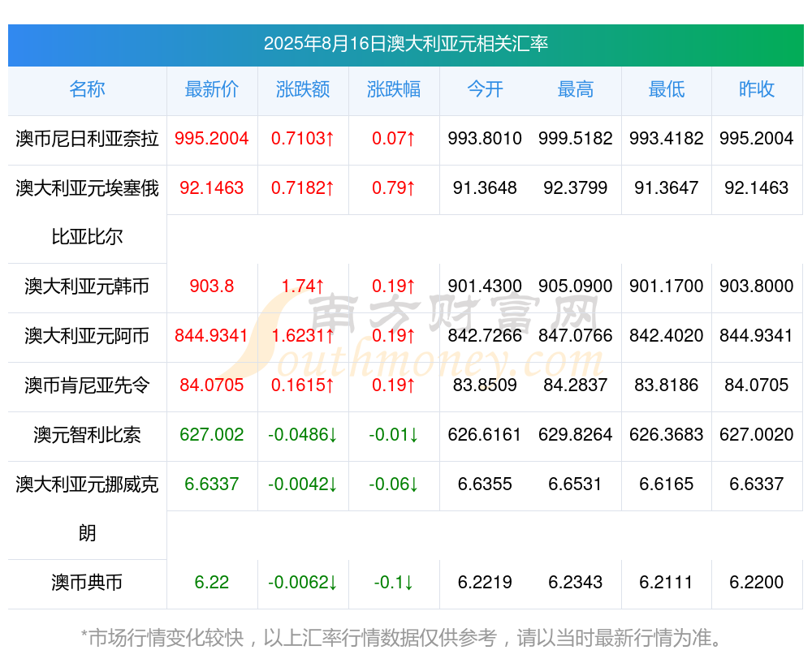The height and width of the screenshot is (663, 812).
Task: Click the opening price 842.7266
Action: (485, 336)
